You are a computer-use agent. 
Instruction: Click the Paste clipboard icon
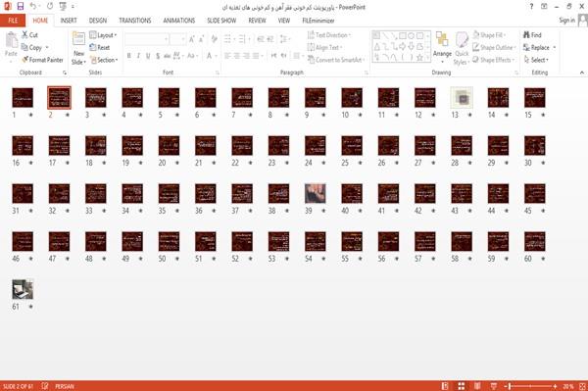(x=11, y=40)
